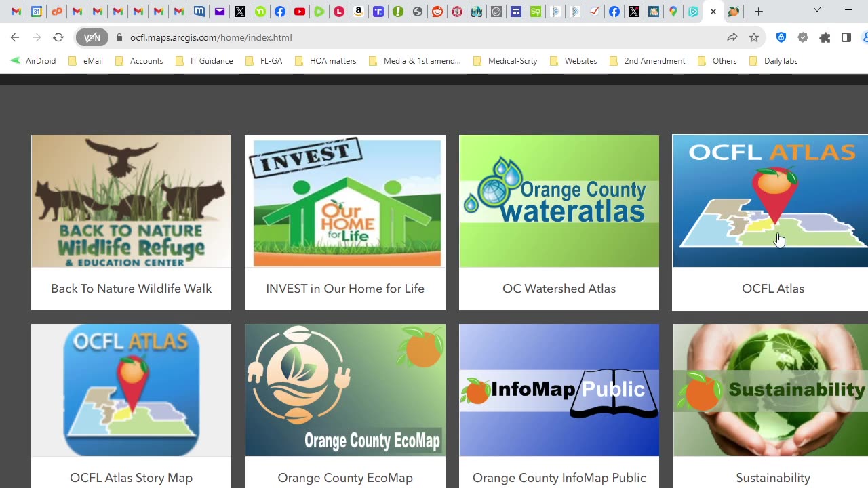Open the Orange County EcoMap thumbnail
Image resolution: width=868 pixels, height=488 pixels.
tap(345, 390)
